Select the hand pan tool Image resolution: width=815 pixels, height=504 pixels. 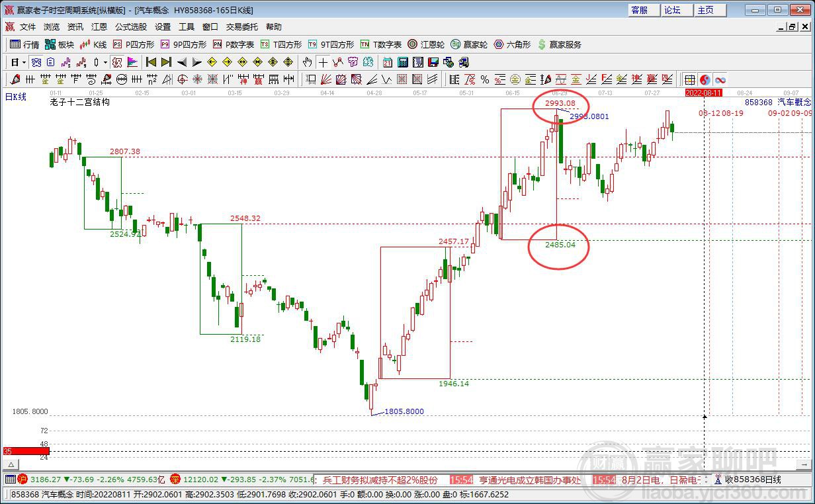(x=307, y=62)
